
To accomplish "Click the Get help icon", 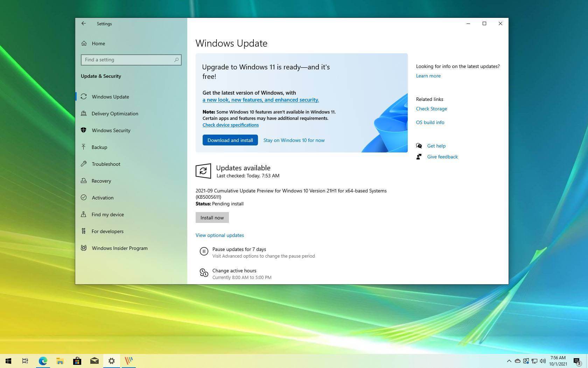I will [419, 146].
